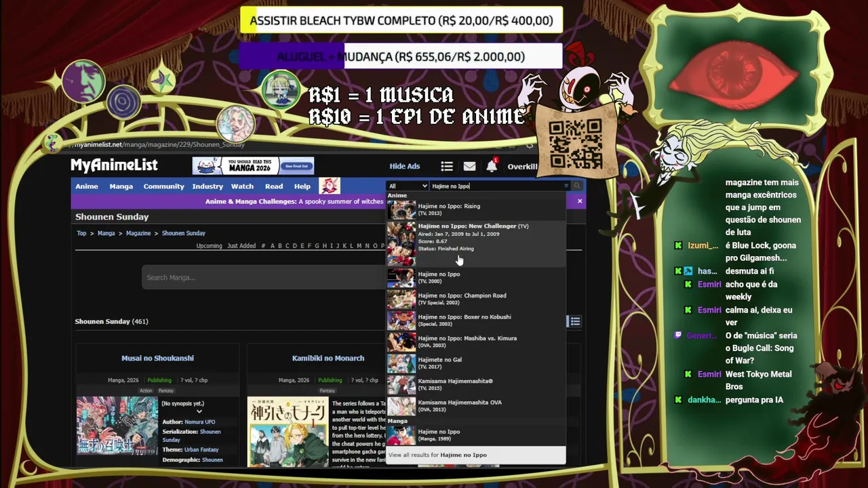Filter manga by Upcoming

tap(209, 246)
